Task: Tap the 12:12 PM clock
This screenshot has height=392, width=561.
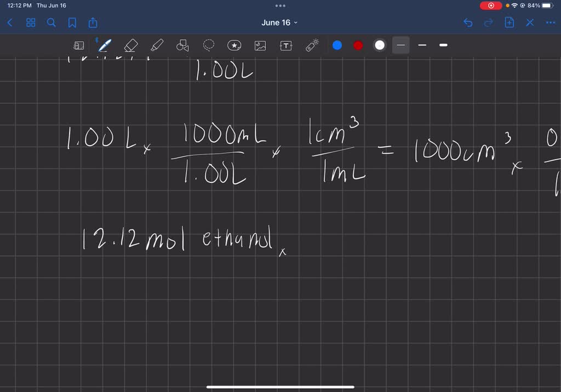Action: click(x=19, y=5)
